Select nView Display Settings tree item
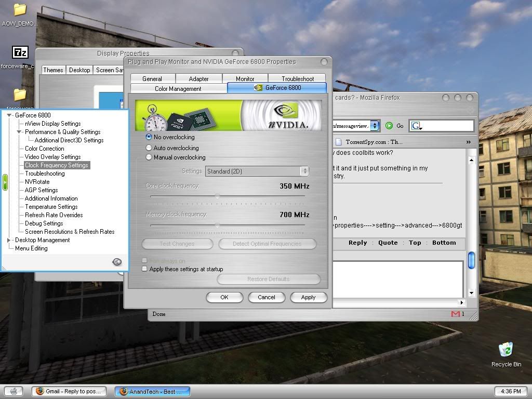The width and height of the screenshot is (532, 399). [52, 124]
